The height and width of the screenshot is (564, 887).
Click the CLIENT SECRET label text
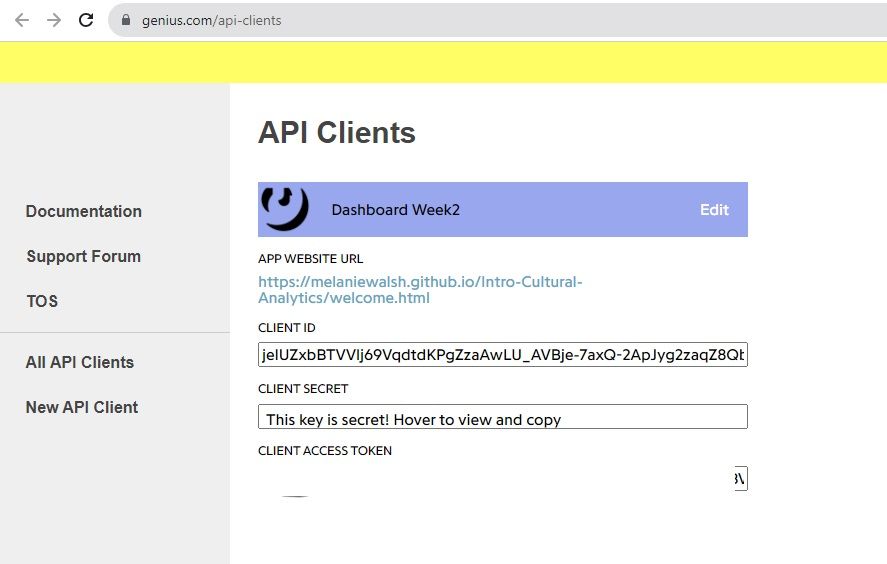303,389
